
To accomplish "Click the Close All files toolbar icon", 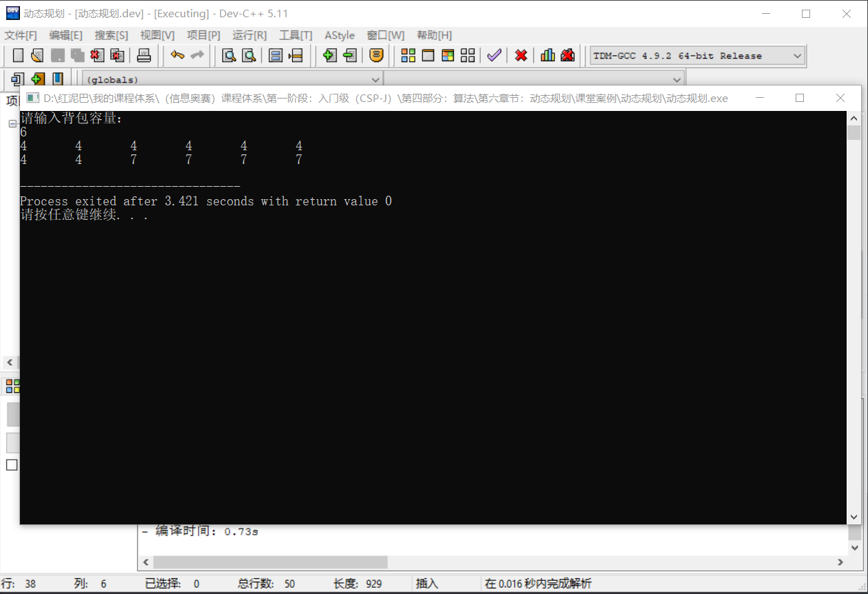I will pyautogui.click(x=117, y=56).
